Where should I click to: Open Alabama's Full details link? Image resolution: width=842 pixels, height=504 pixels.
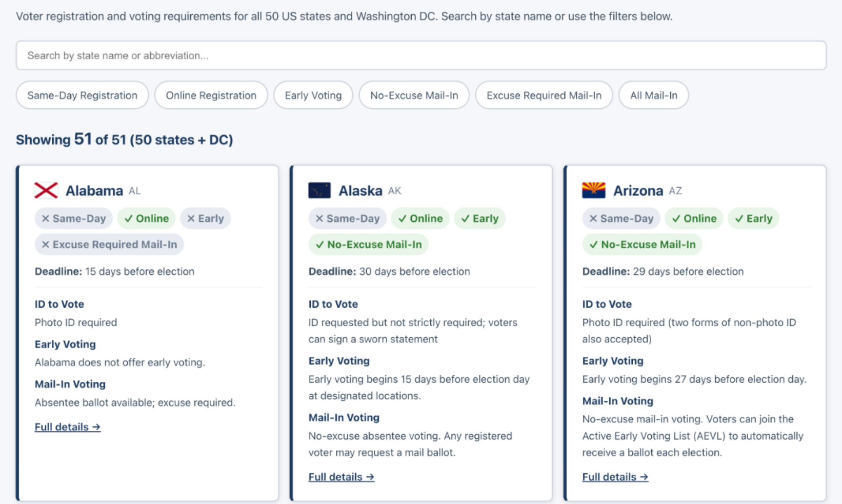(x=67, y=427)
